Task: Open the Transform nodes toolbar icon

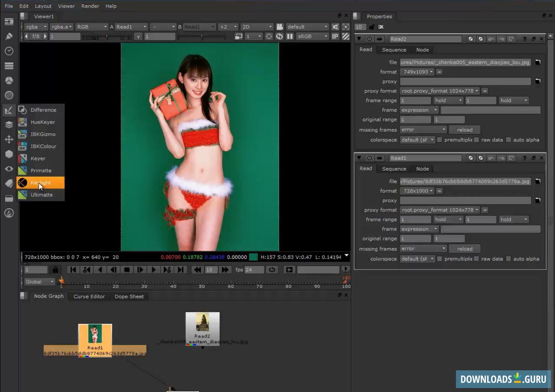Action: coord(9,139)
